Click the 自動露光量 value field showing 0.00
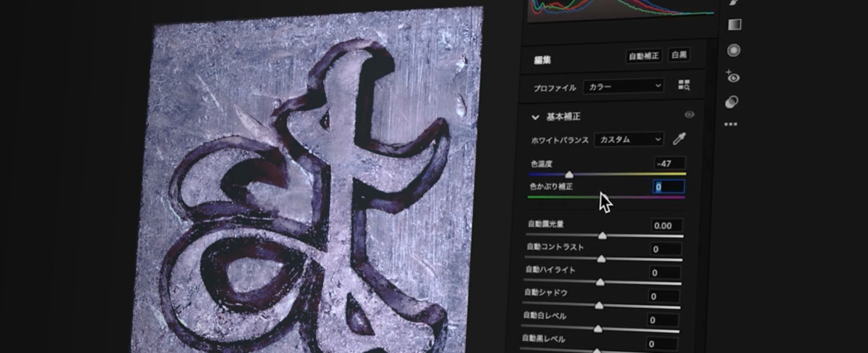The width and height of the screenshot is (868, 353). point(666,226)
